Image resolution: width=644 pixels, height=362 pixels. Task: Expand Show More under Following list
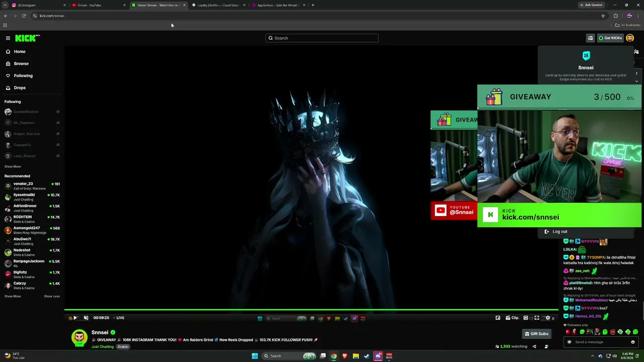coord(13,167)
